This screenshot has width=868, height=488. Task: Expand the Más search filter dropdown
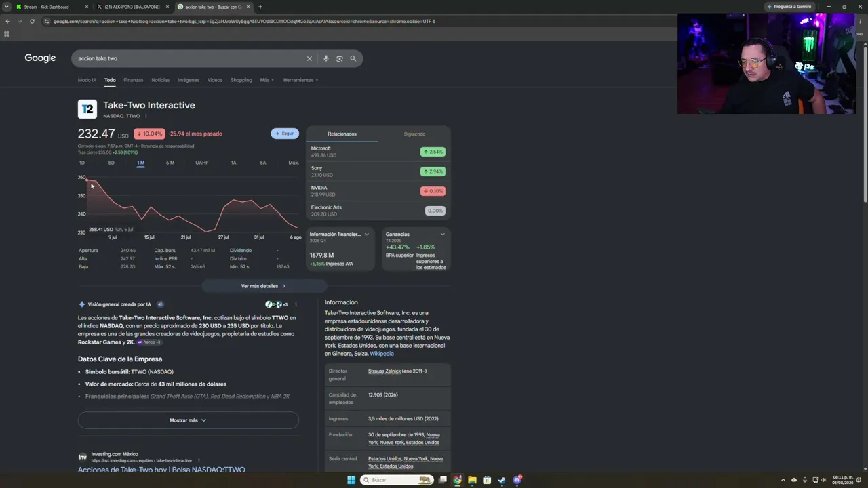point(267,80)
